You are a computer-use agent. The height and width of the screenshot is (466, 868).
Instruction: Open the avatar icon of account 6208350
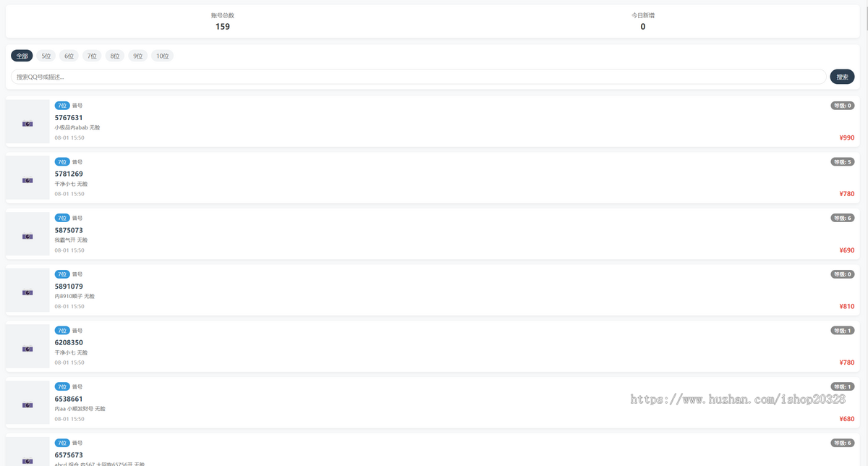27,349
